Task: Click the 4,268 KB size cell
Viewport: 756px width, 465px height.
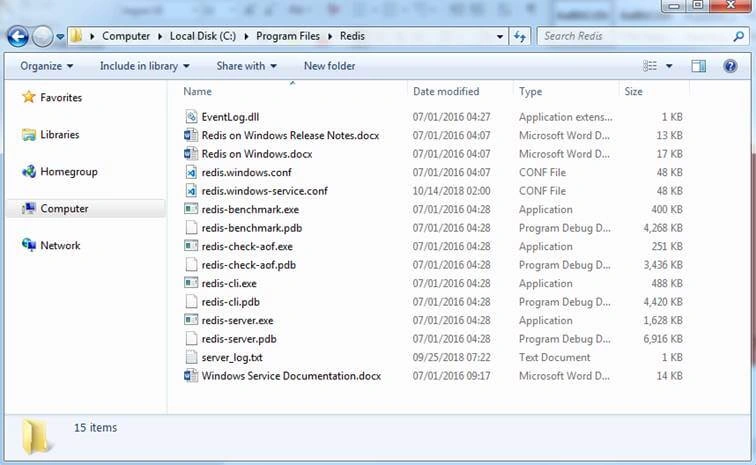Action: pyautogui.click(x=663, y=228)
